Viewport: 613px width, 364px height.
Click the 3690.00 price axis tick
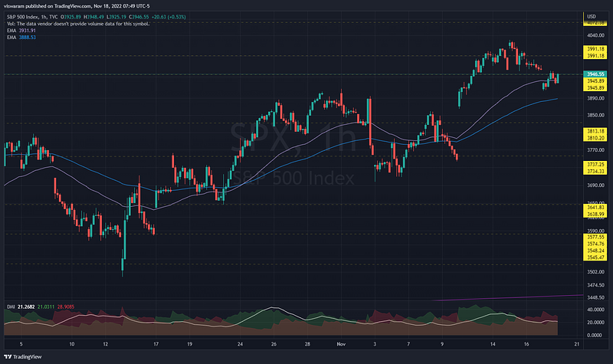(595, 185)
